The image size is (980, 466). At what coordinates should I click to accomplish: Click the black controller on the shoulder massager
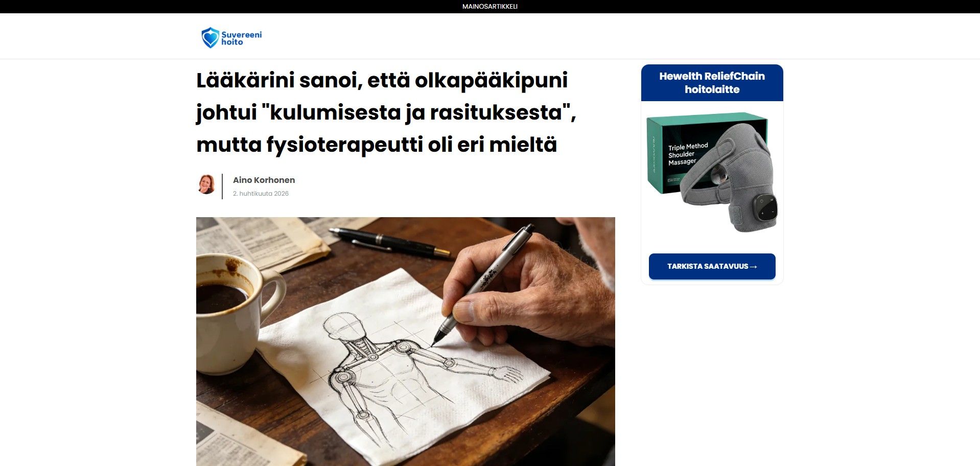(766, 208)
